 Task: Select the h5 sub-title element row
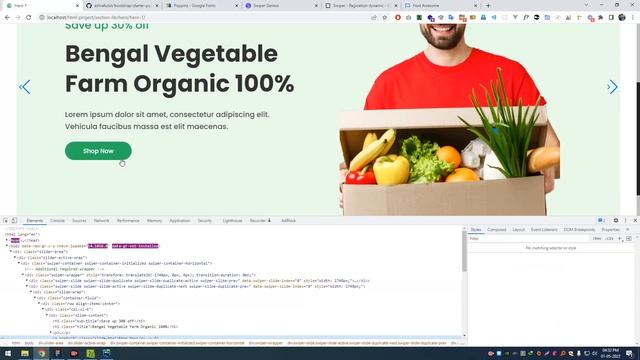(x=99, y=321)
